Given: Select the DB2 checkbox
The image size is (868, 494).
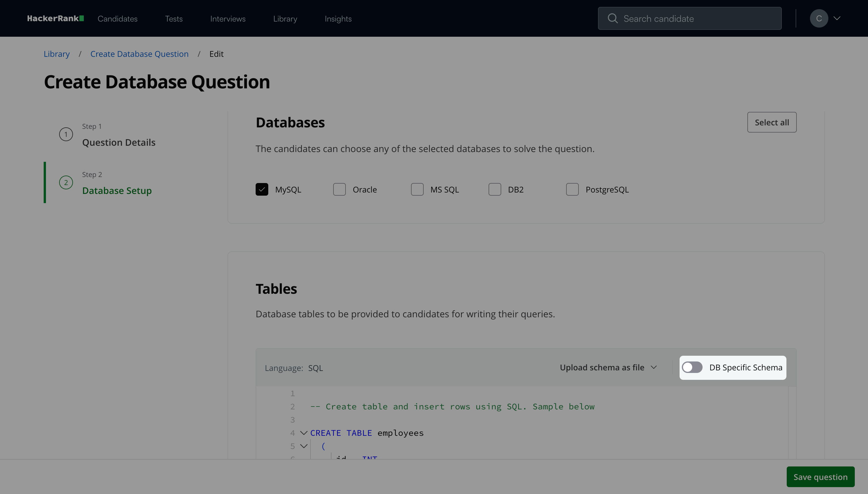Looking at the screenshot, I should [x=495, y=189].
